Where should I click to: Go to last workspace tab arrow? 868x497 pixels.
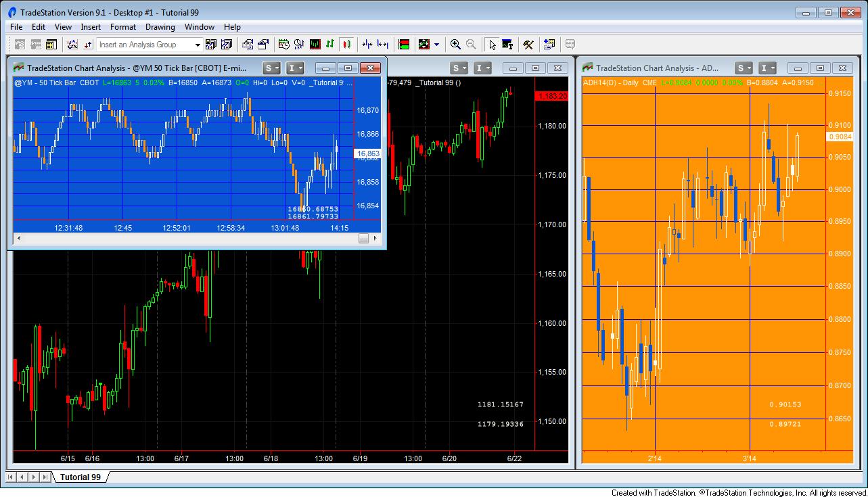click(x=45, y=477)
